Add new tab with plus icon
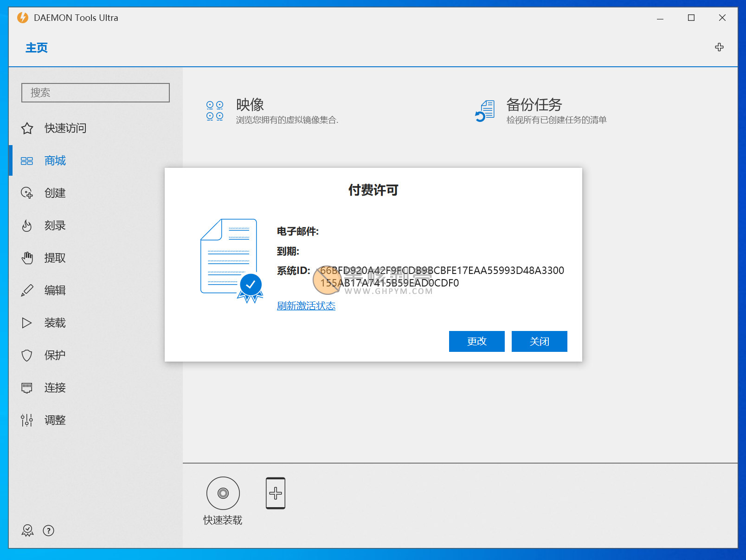This screenshot has height=560, width=746. (x=719, y=47)
